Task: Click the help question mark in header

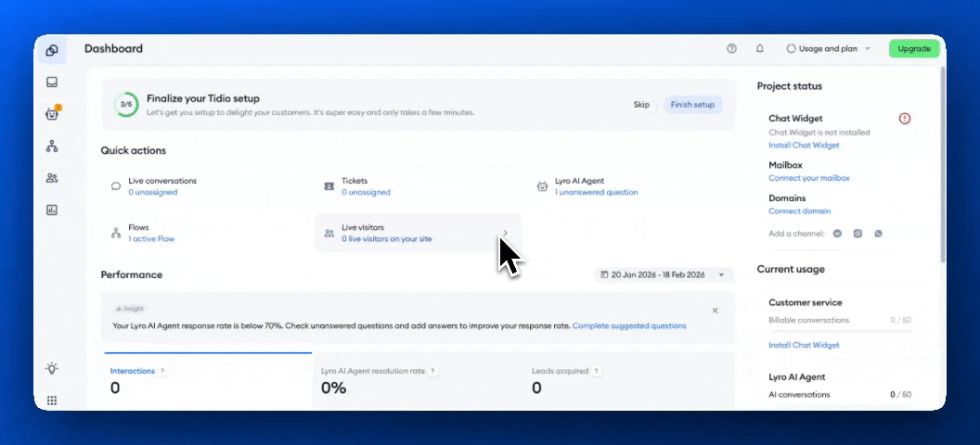Action: (x=731, y=49)
